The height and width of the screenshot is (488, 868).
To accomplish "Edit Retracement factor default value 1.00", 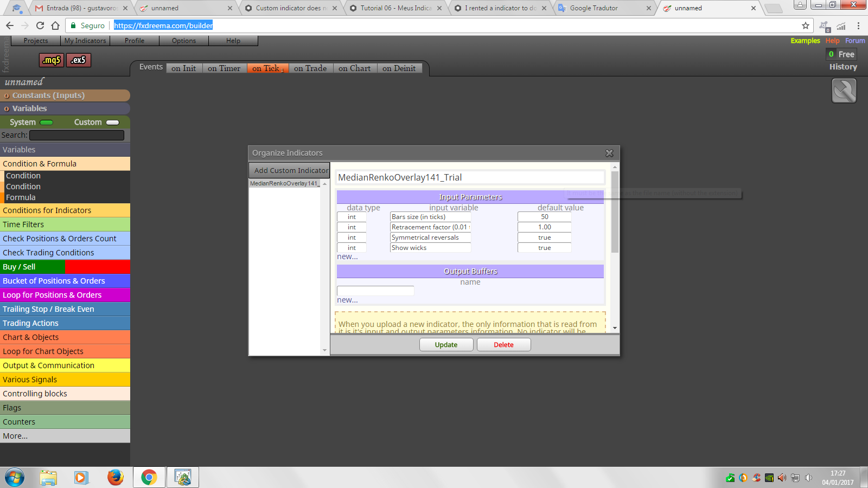I will 545,227.
